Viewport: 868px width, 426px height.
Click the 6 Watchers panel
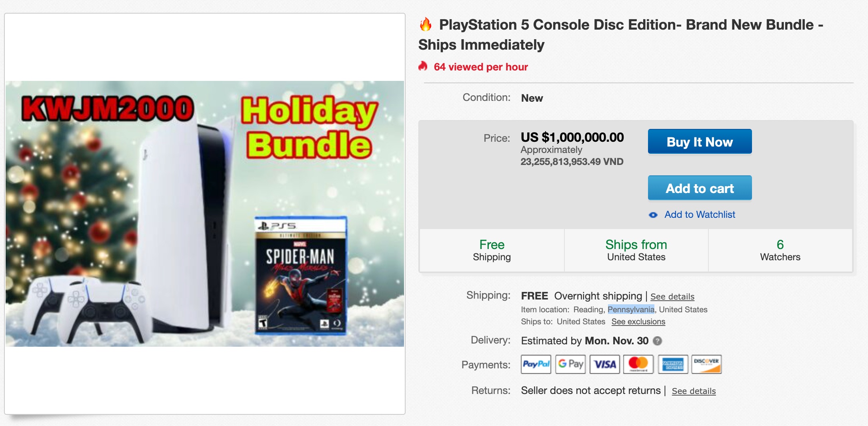tap(780, 250)
